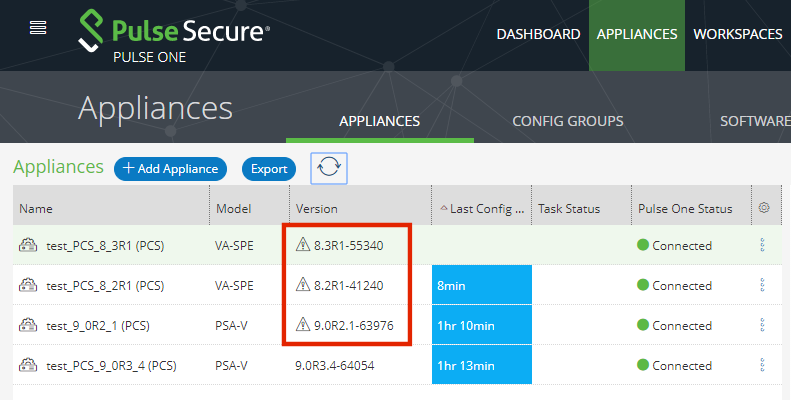The image size is (791, 400).
Task: Open the Workspaces top menu
Action: click(x=738, y=34)
